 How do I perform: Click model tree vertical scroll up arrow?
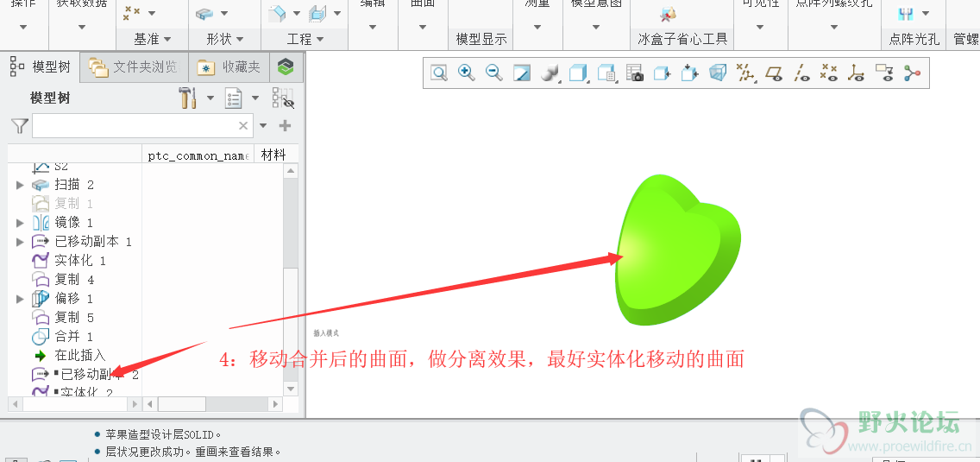click(291, 171)
